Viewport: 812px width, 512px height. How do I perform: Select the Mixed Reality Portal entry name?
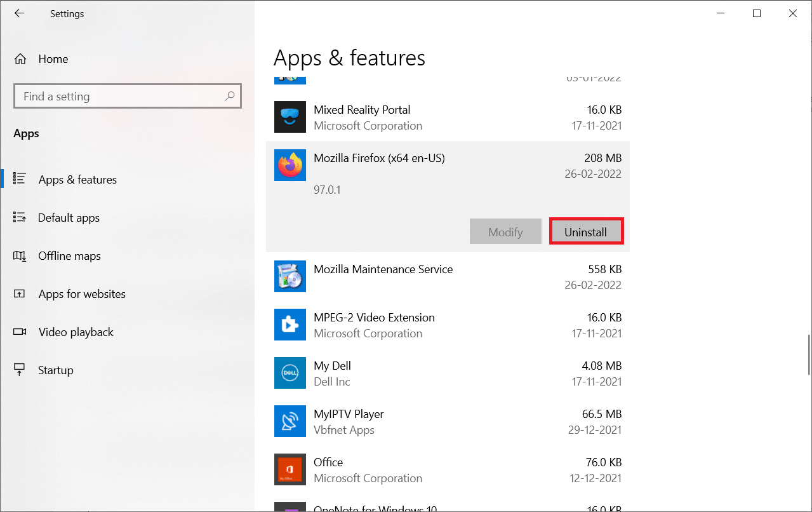pyautogui.click(x=362, y=110)
